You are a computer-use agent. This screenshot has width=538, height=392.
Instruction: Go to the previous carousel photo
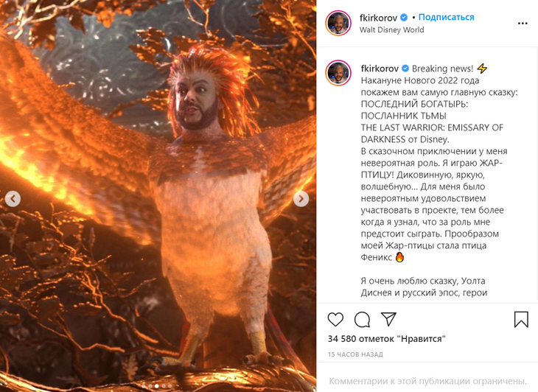(13, 198)
